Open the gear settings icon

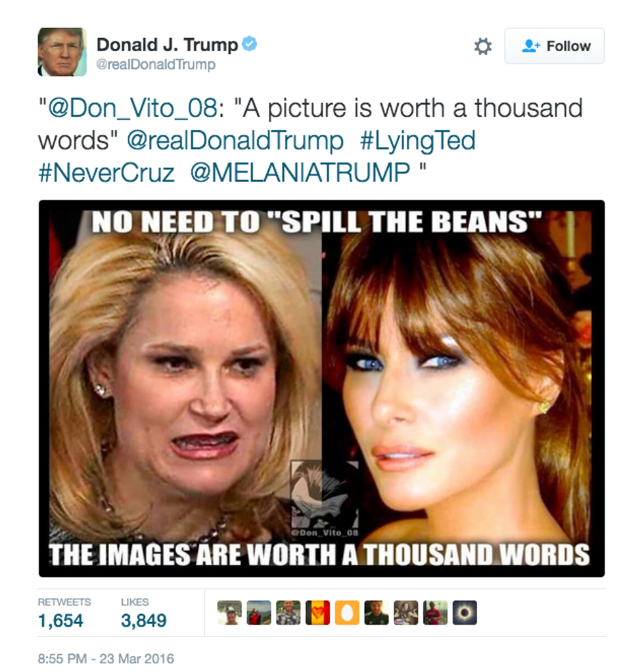[483, 46]
